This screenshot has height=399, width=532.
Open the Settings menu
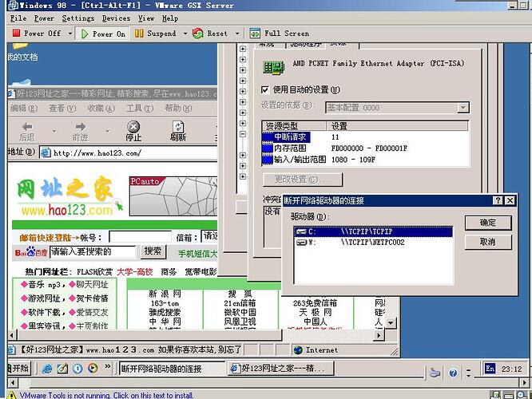tap(77, 18)
